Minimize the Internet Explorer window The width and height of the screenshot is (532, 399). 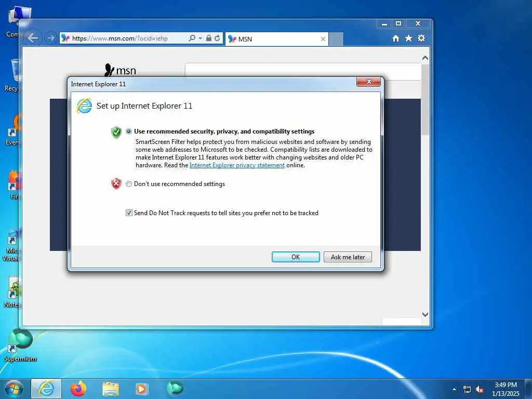click(384, 24)
